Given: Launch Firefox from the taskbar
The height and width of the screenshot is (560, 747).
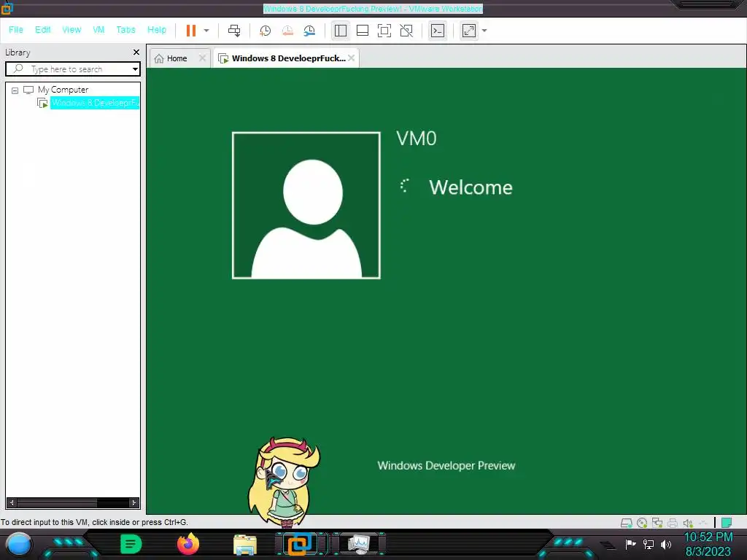Looking at the screenshot, I should (188, 544).
